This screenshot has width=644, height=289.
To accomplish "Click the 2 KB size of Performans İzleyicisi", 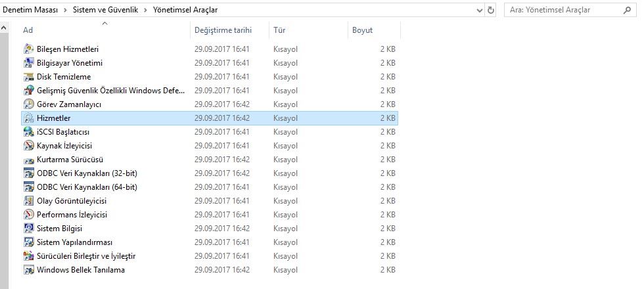I will point(388,215).
